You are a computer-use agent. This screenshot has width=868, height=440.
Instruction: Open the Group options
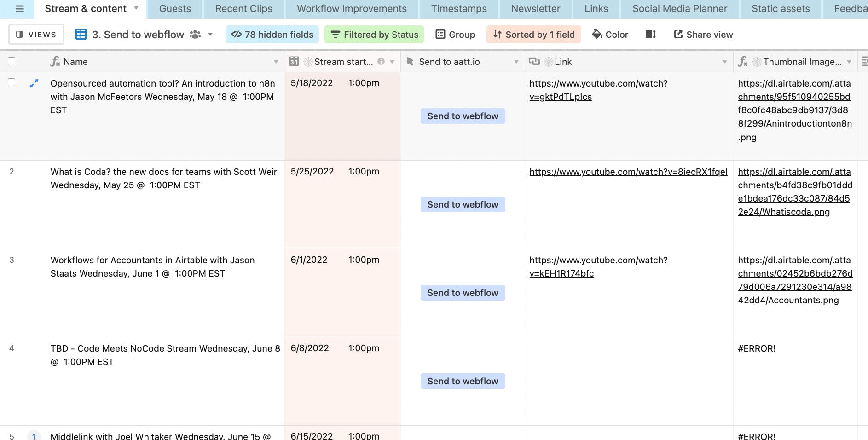pos(455,35)
